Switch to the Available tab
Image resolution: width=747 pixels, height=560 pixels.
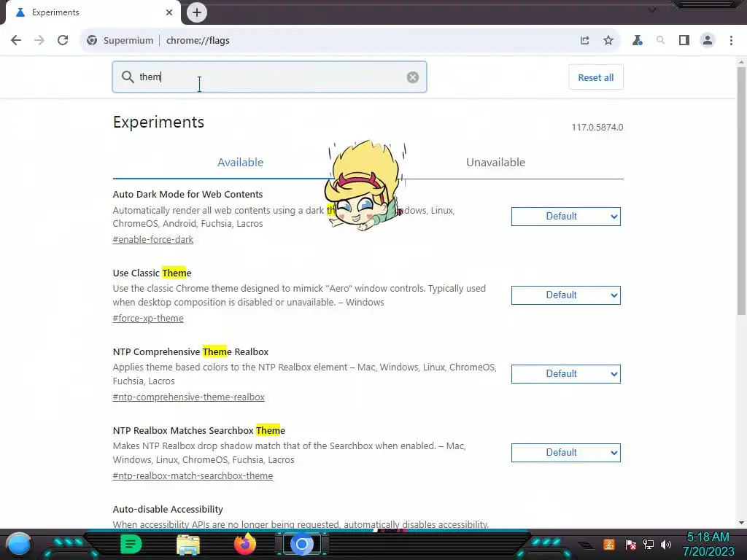click(x=240, y=163)
